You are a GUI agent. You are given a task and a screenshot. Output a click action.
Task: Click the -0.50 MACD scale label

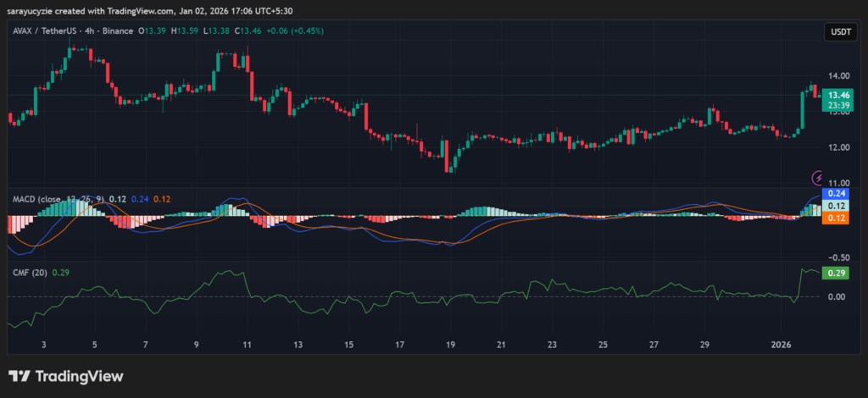coord(837,257)
